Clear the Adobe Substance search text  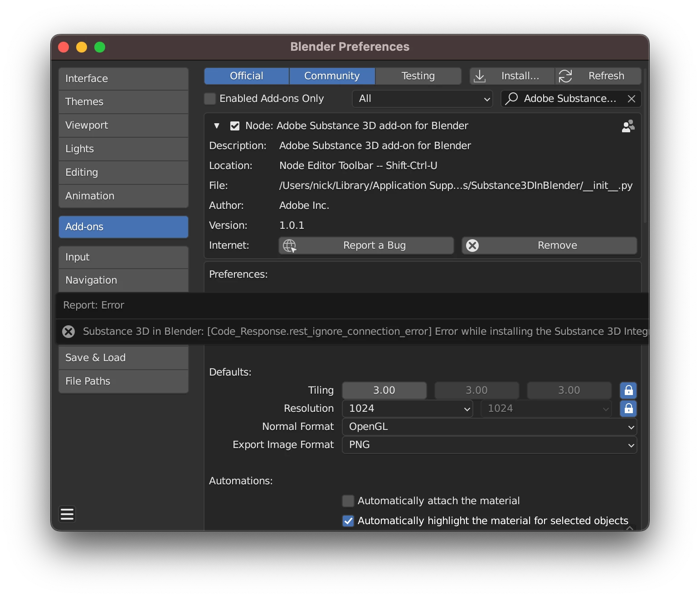point(631,99)
